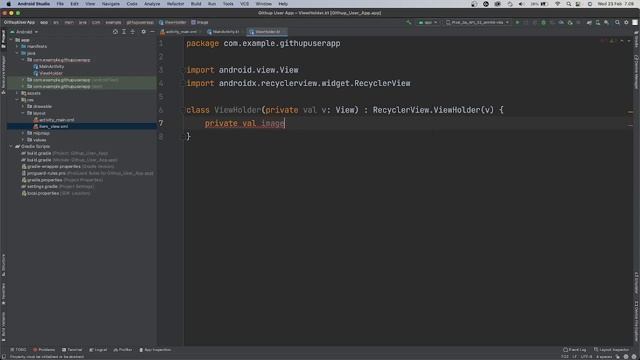Collapse the Gradle Scripts node
The image size is (640, 360).
click(x=11, y=147)
